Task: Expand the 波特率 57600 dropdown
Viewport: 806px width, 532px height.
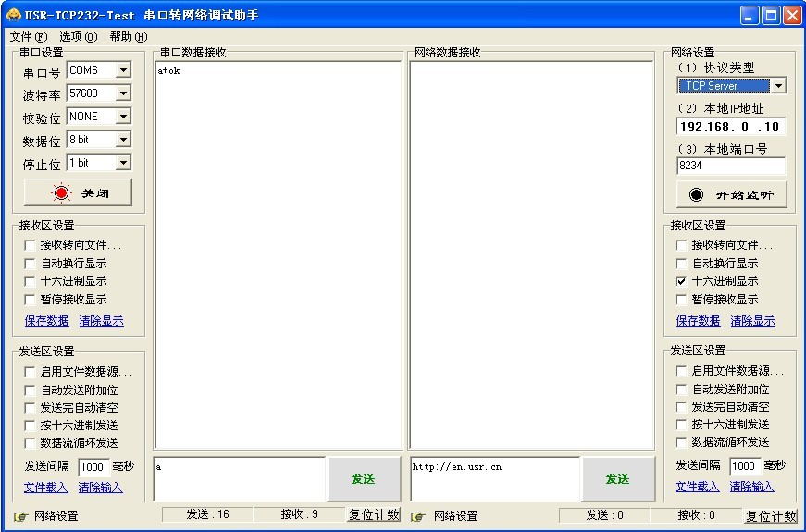Action: point(123,93)
